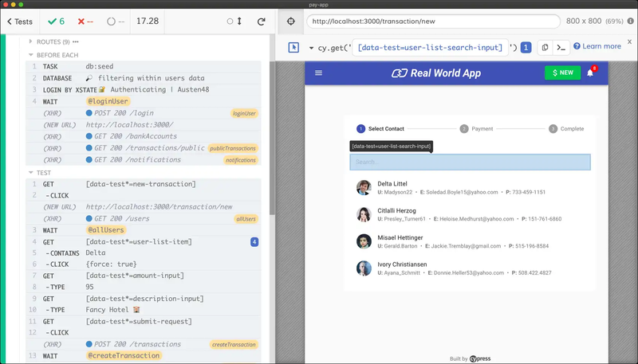Click the selector playground pointer arrow icon
The image size is (638, 364).
pyautogui.click(x=293, y=48)
